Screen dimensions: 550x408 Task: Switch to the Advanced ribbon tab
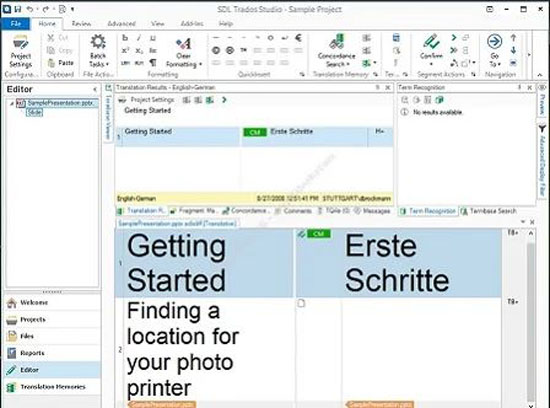[121, 24]
